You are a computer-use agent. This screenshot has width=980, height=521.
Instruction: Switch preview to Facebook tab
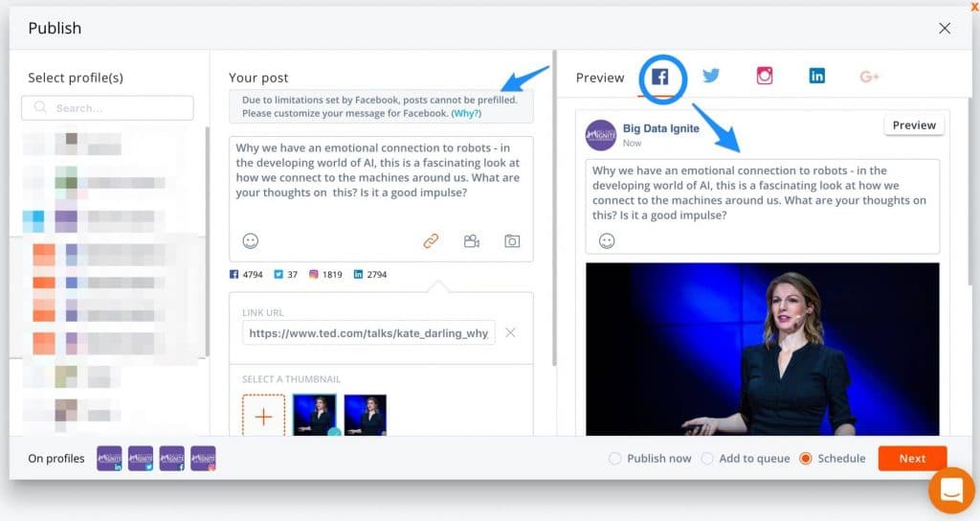click(x=660, y=78)
